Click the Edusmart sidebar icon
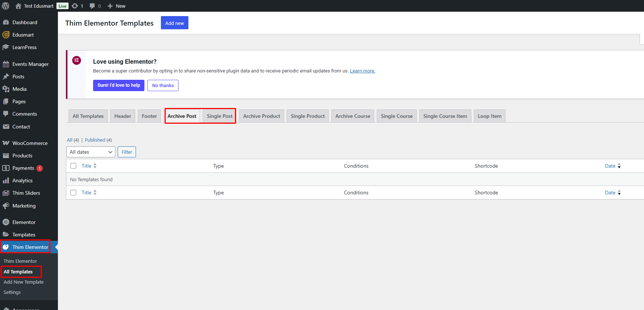Viewport: 644px width, 310px height. pyautogui.click(x=6, y=35)
